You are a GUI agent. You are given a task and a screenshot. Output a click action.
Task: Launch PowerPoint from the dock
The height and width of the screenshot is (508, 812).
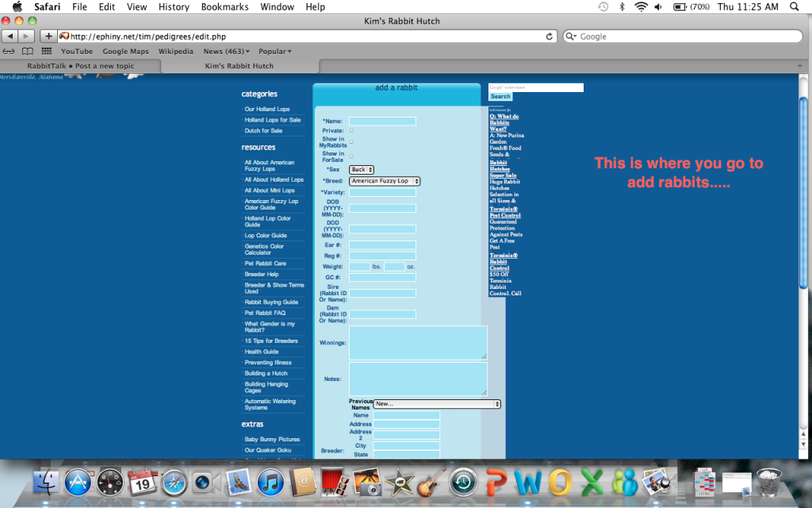click(x=496, y=483)
